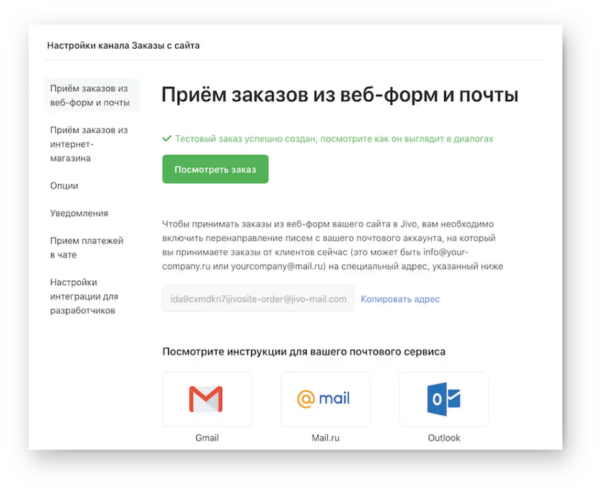The height and width of the screenshot is (492, 600).
Task: Open Gmail forwarding instructions icon
Action: pyautogui.click(x=207, y=399)
